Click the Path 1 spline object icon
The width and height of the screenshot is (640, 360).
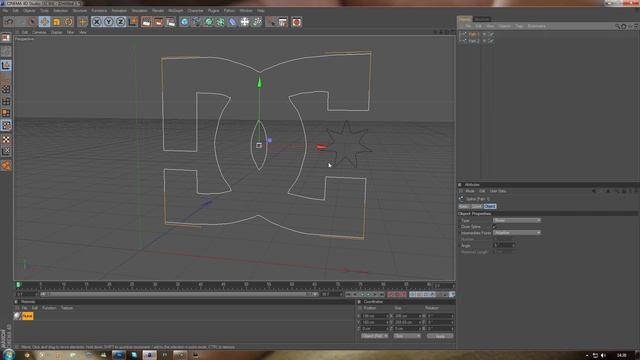(463, 34)
